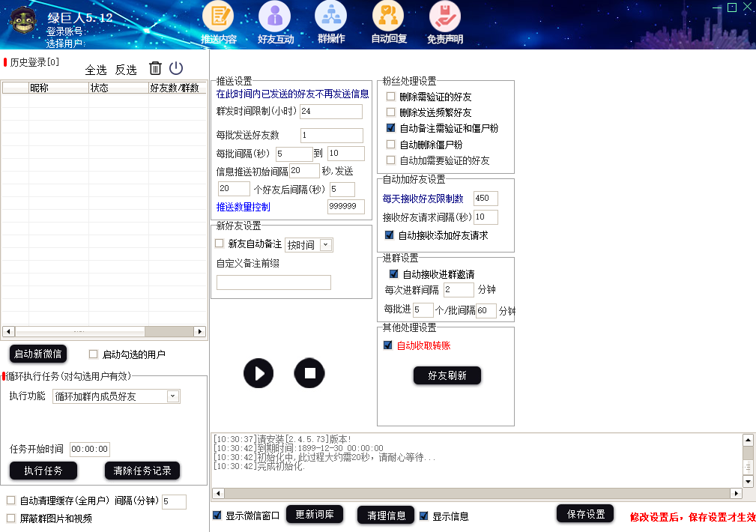Screen dimensions: 756x532
Task: Select the 好友互动 icon
Action: tap(275, 16)
